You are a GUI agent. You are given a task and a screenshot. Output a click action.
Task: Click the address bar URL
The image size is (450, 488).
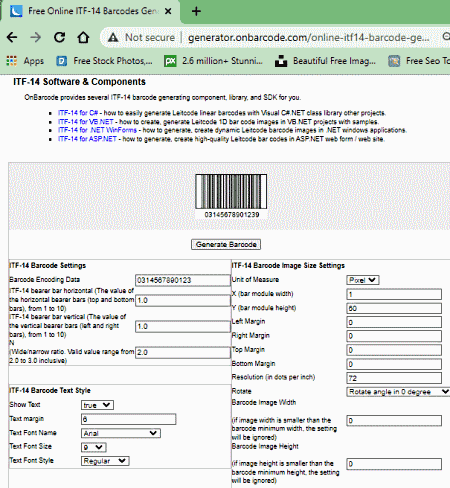click(x=309, y=37)
